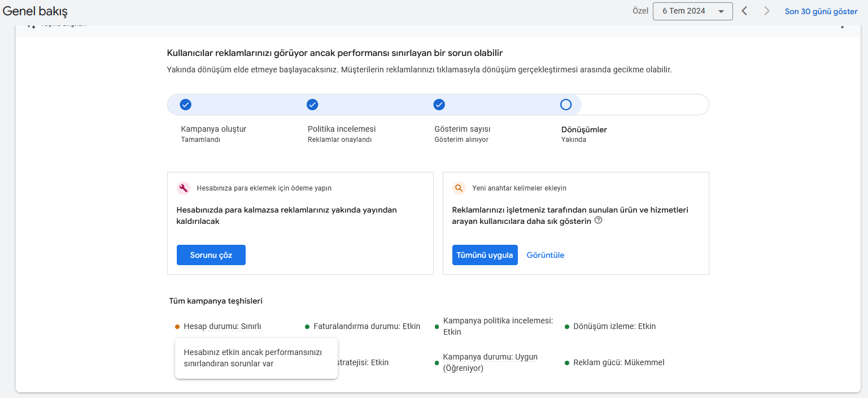Click the magnifier keyword icon
868x398 pixels.
click(x=459, y=188)
